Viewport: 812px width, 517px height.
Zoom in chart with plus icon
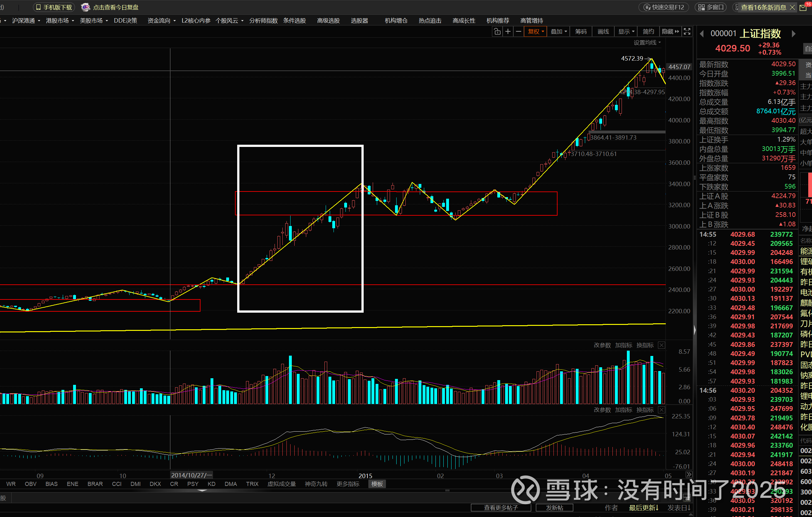[508, 32]
